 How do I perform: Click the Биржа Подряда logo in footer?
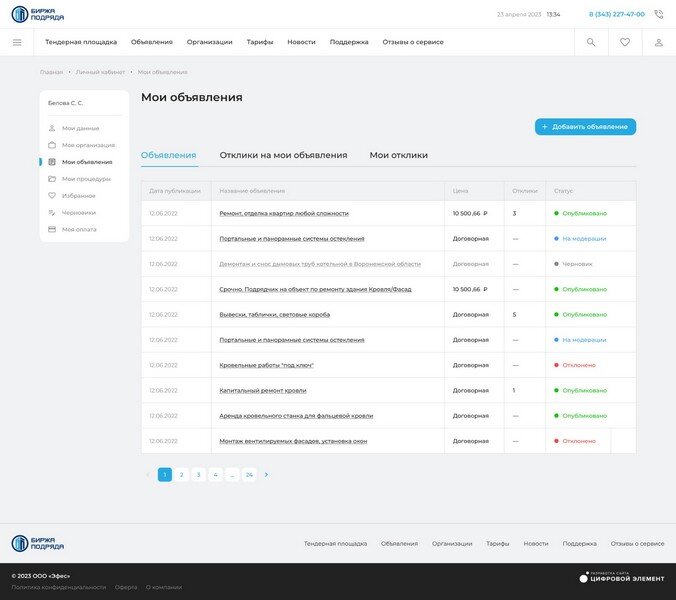[x=38, y=543]
